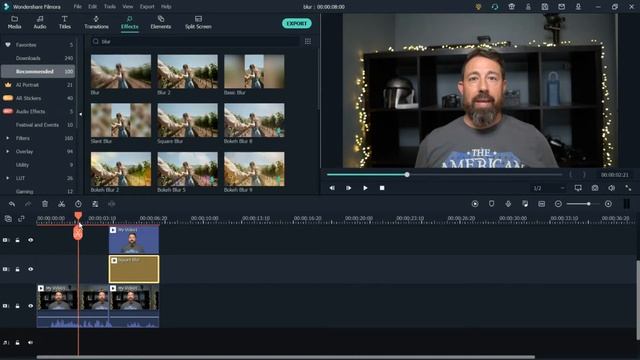Lock the bottom video track with two clips
Viewport: 640px width, 360px height.
click(18, 306)
